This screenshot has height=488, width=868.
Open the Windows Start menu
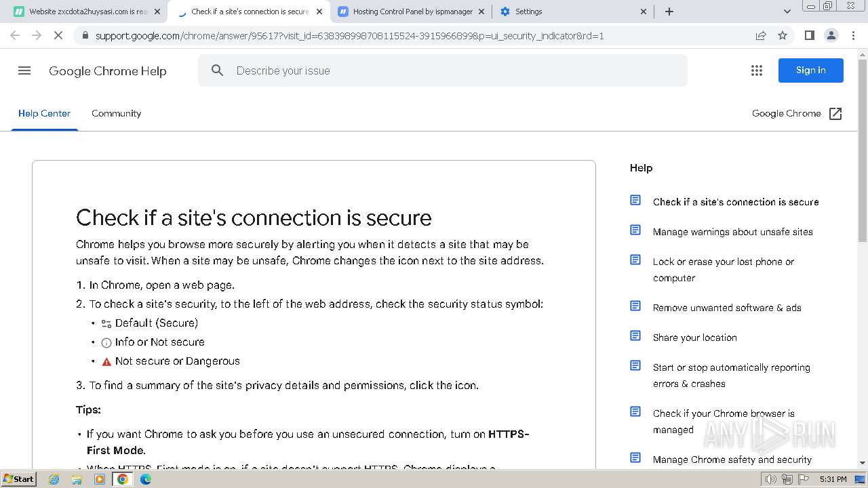[x=19, y=479]
